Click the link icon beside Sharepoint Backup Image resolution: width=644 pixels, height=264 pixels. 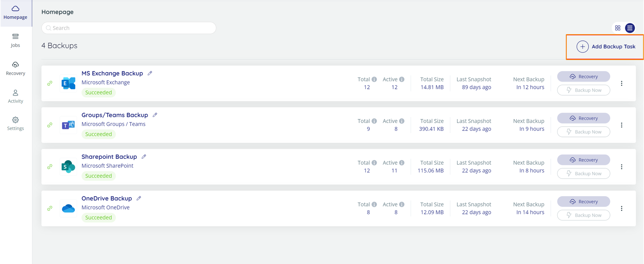pos(50,167)
